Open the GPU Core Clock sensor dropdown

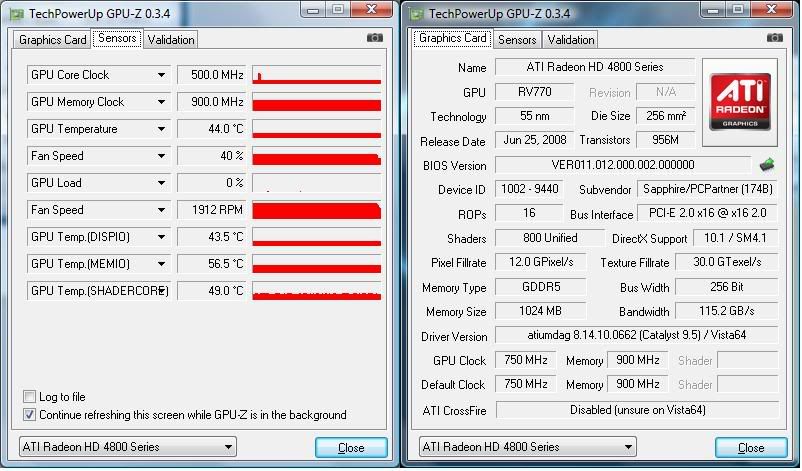coord(161,75)
